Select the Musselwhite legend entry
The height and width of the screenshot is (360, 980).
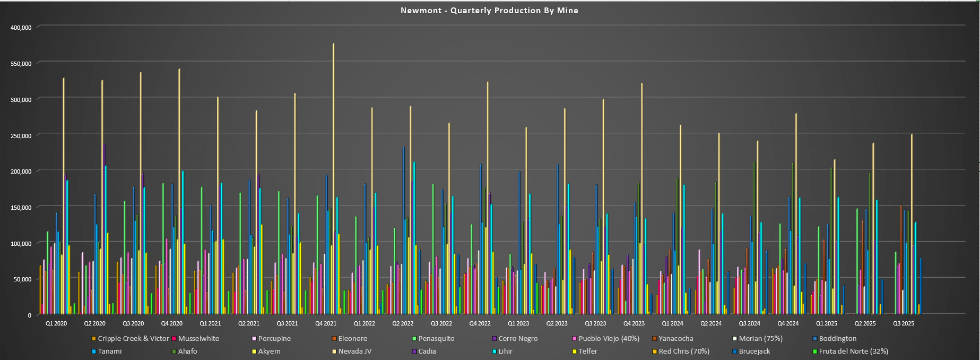(x=195, y=338)
